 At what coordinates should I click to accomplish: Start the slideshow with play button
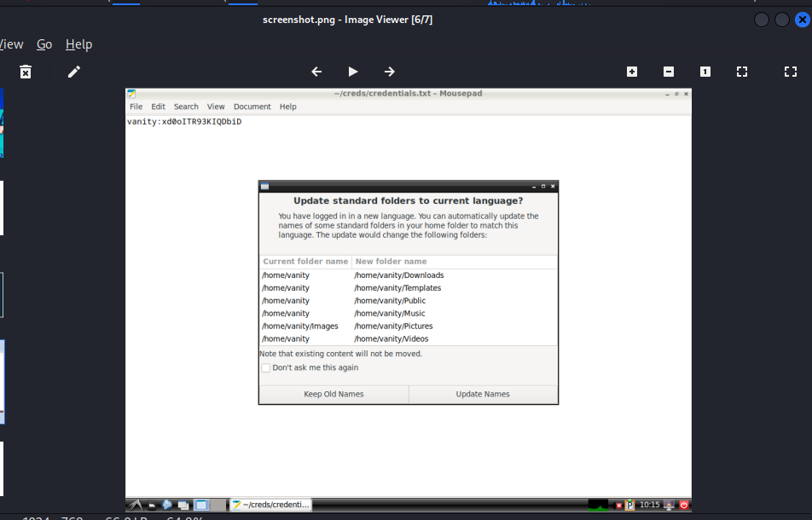[353, 72]
